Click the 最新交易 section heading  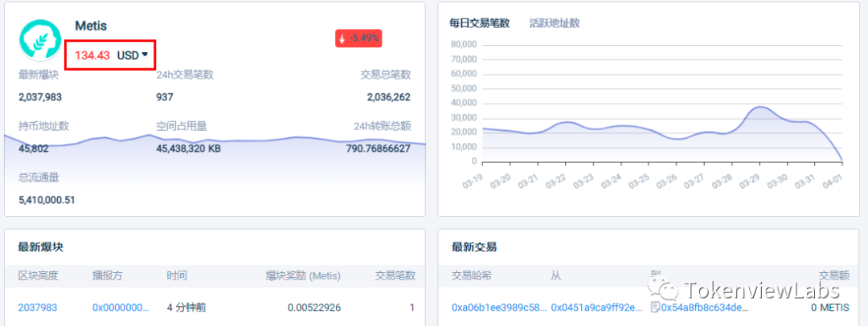[474, 247]
